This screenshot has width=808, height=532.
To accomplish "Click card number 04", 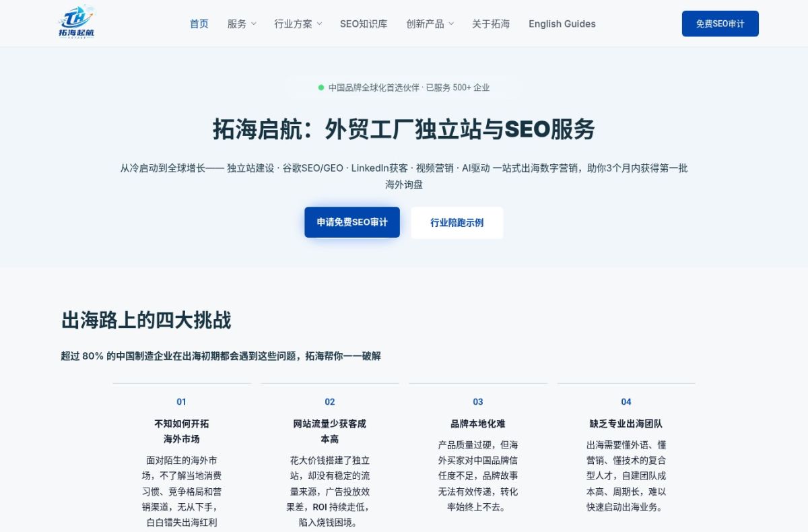I will point(626,402).
